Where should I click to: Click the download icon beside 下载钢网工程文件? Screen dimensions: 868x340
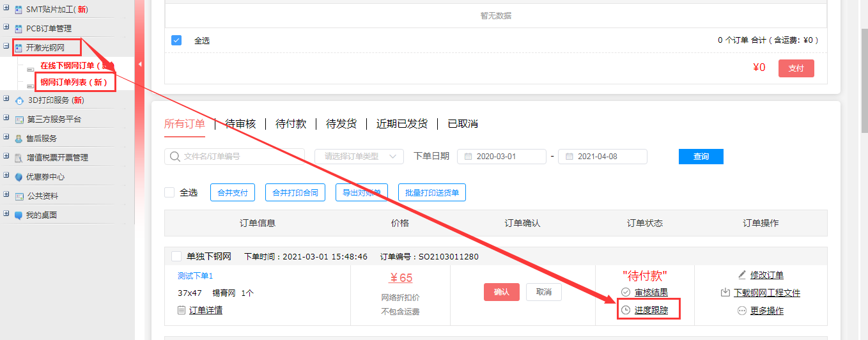725,293
